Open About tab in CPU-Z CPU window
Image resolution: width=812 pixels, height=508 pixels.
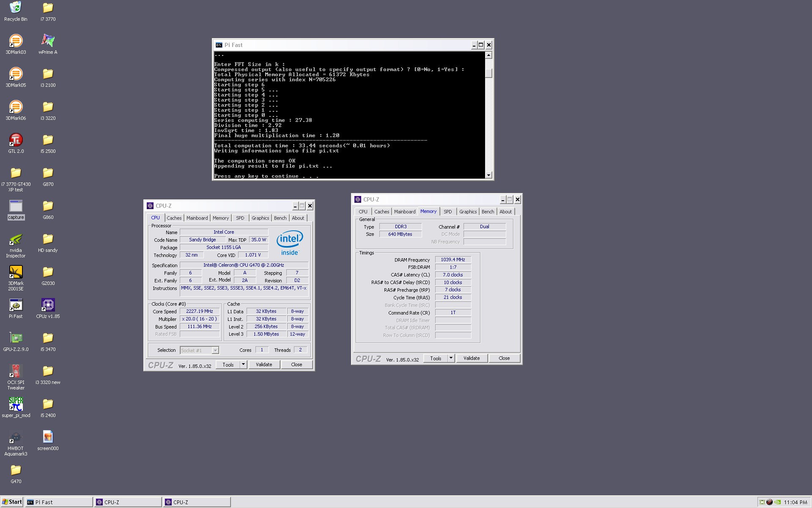tap(298, 218)
